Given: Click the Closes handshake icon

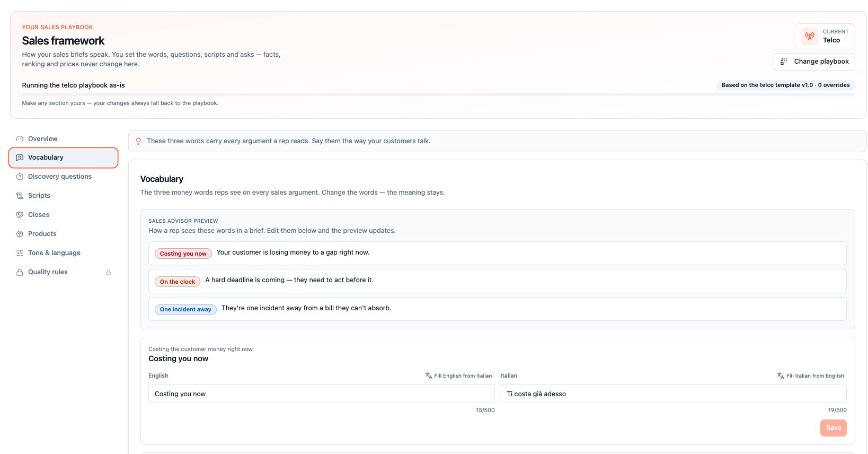Looking at the screenshot, I should coord(20,215).
